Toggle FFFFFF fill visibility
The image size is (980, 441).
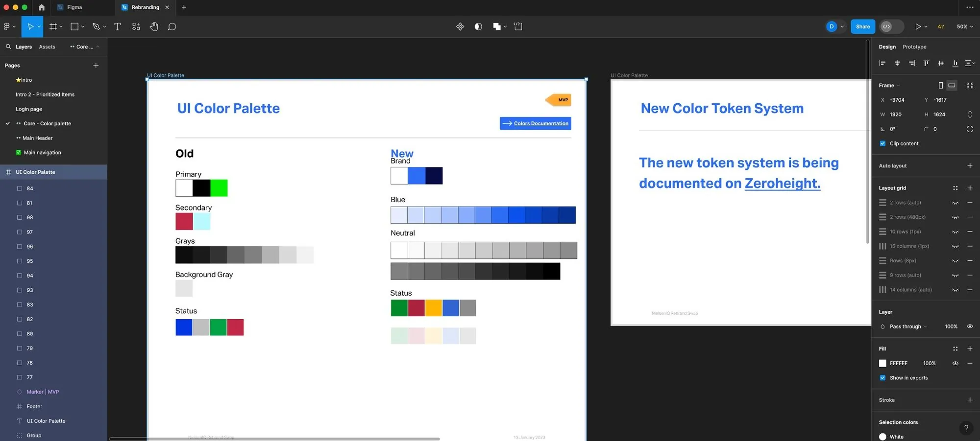[x=955, y=363]
